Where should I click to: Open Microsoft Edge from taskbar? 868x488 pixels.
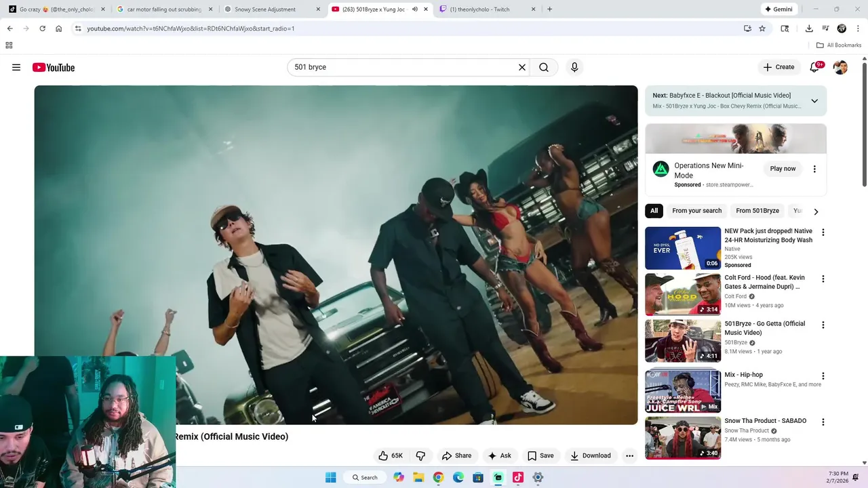coord(458,477)
